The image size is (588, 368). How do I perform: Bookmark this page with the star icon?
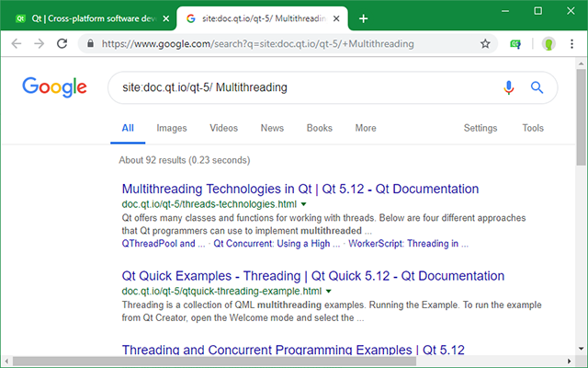tap(485, 44)
